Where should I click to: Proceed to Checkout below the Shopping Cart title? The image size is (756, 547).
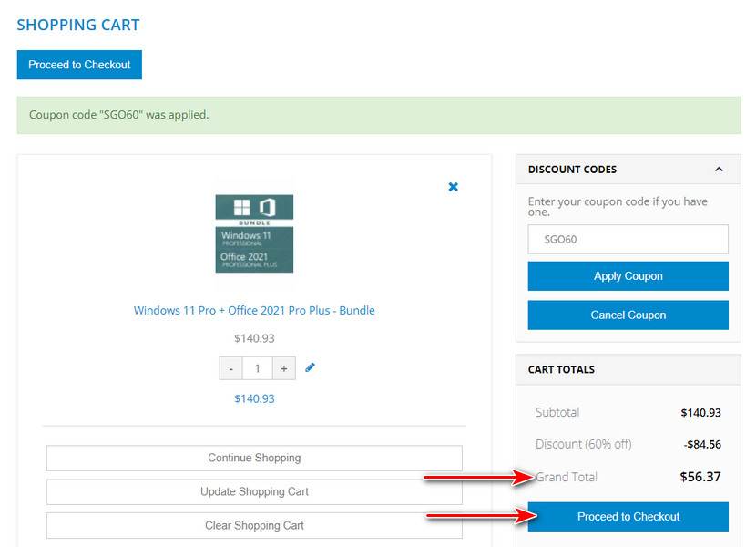(x=79, y=65)
